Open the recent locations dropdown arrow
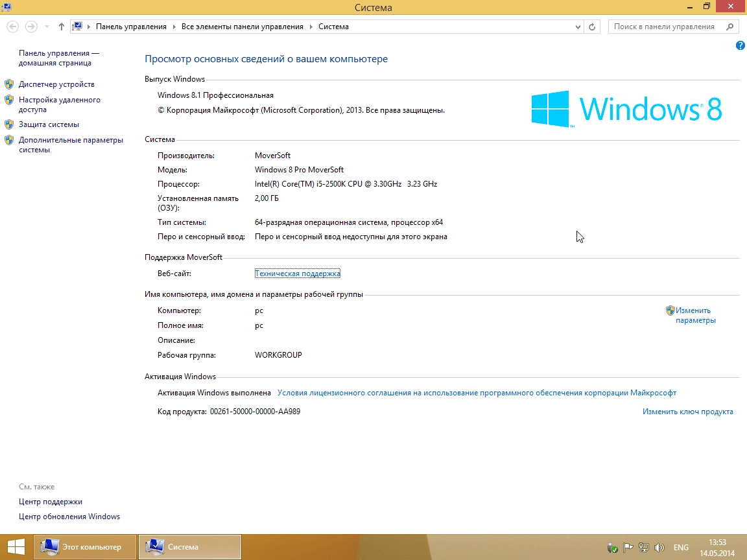Screen dimensions: 747x560 point(47,27)
